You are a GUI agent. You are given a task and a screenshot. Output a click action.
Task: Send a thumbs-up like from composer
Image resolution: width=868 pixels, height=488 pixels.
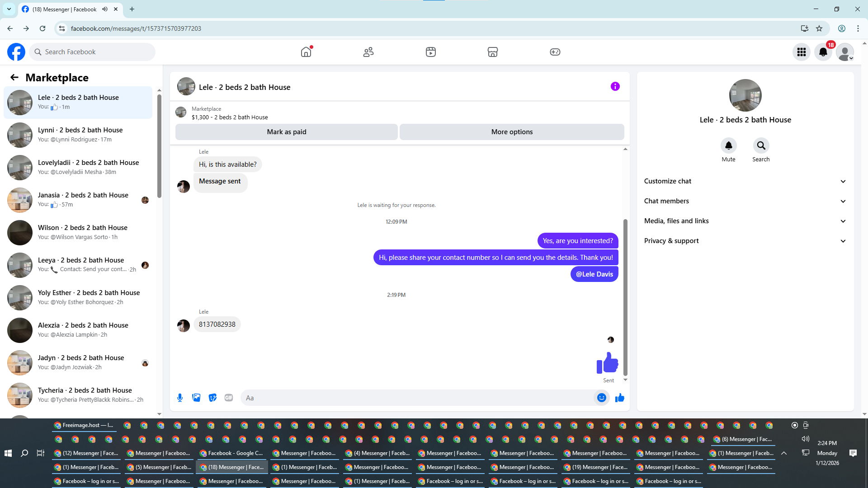[x=619, y=398]
